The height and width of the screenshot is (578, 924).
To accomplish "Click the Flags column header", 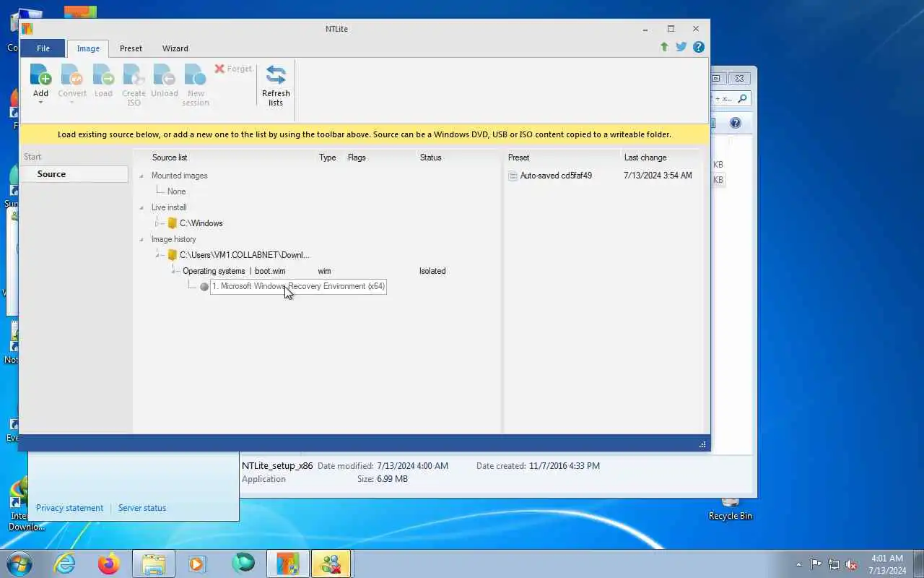I will (x=357, y=158).
